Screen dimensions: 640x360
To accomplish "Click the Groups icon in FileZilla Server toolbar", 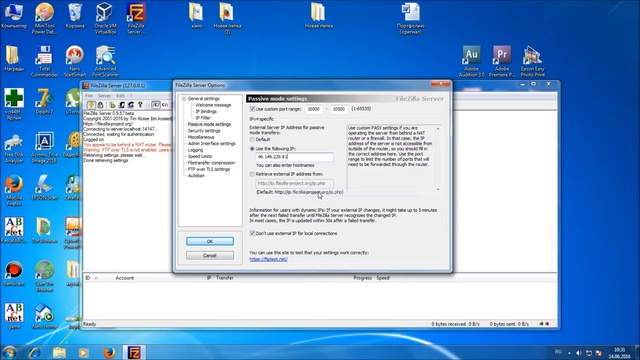I will pyautogui.click(x=131, y=105).
